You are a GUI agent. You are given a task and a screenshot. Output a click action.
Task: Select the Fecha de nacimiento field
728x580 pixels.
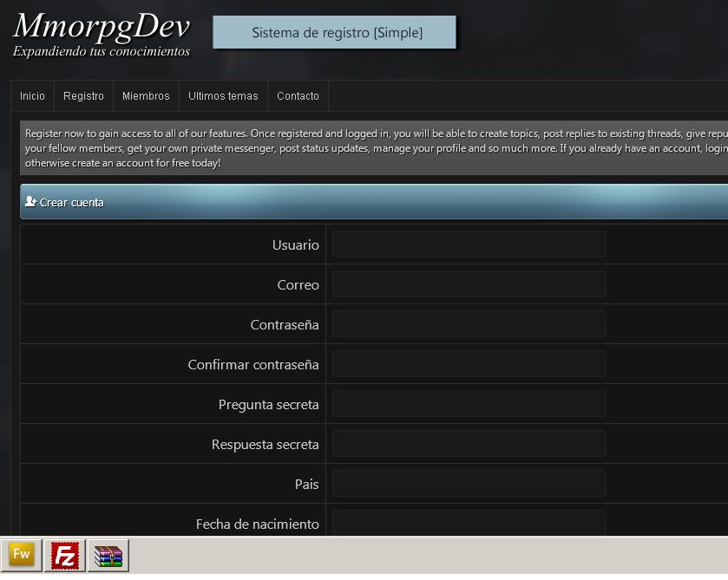pyautogui.click(x=469, y=523)
